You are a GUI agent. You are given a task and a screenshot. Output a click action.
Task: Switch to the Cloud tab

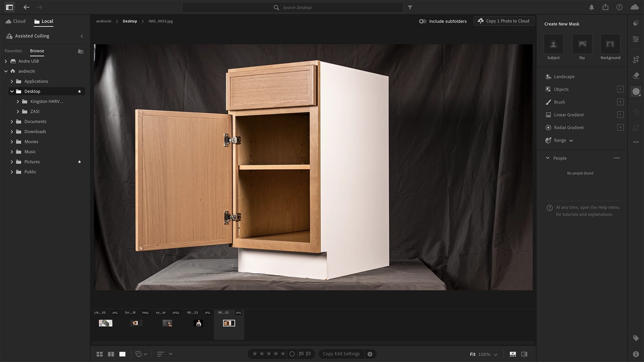[15, 21]
